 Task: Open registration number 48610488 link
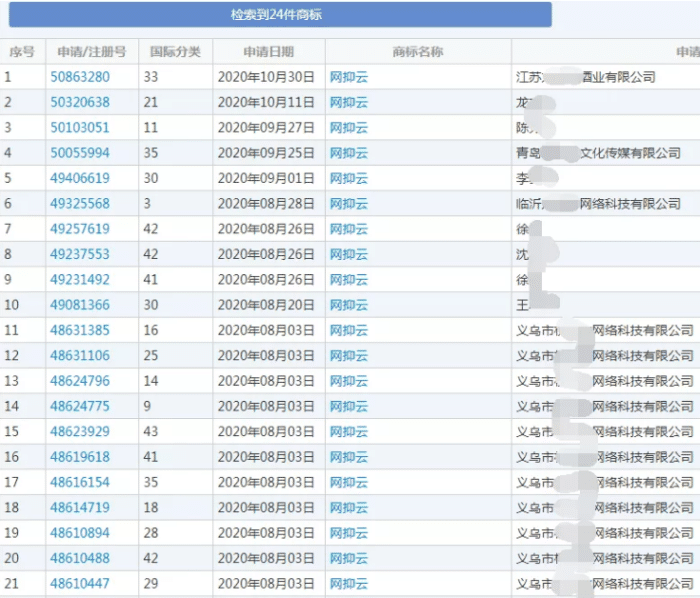(x=80, y=558)
